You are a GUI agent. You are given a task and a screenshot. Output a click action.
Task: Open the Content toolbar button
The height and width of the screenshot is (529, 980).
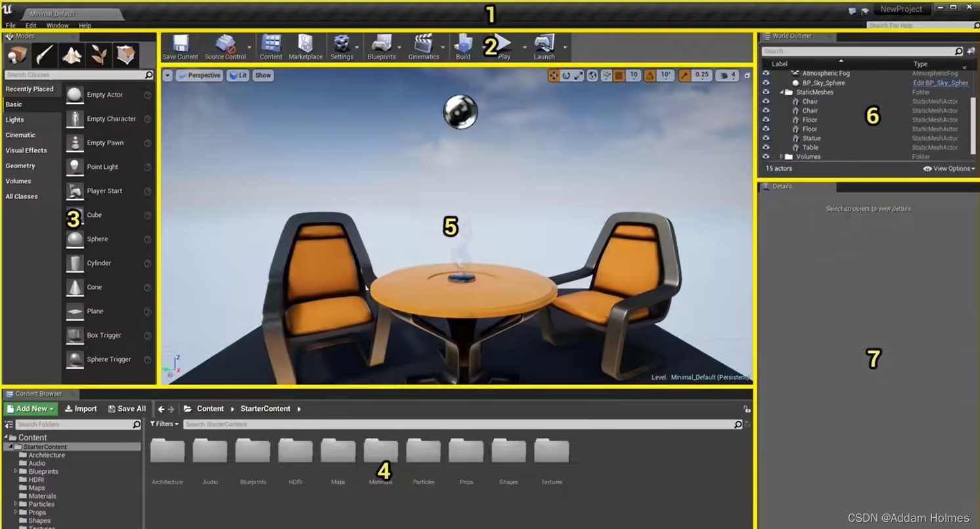click(271, 47)
